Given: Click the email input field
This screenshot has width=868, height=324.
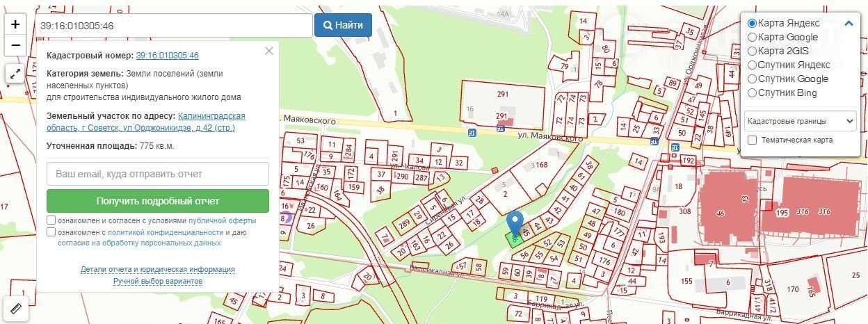Looking at the screenshot, I should click(158, 174).
